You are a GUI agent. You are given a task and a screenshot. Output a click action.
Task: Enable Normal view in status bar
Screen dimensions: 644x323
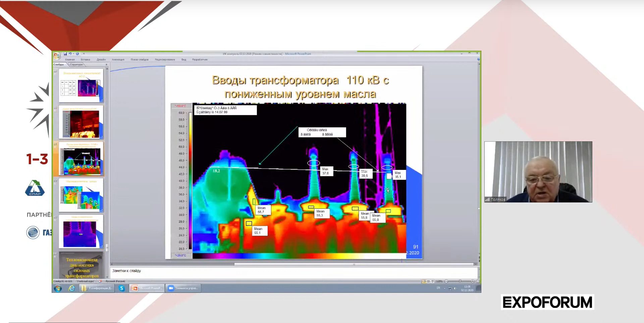click(x=424, y=281)
